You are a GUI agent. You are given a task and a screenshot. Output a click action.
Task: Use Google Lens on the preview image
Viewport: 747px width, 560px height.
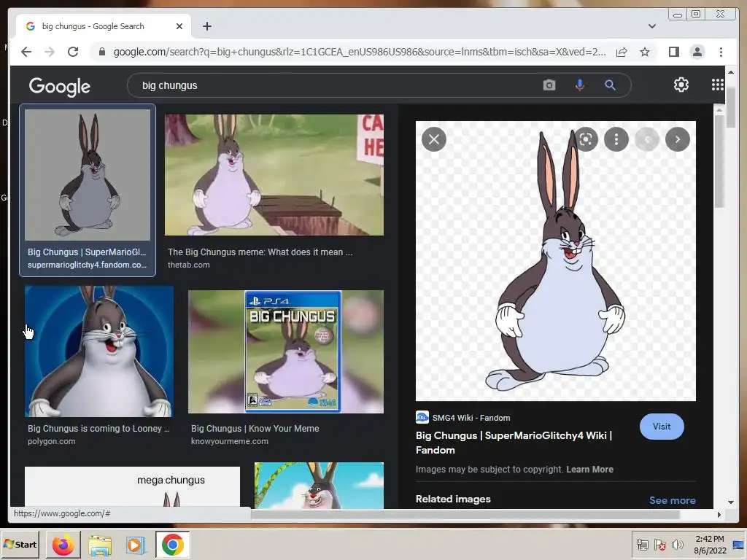pos(586,139)
